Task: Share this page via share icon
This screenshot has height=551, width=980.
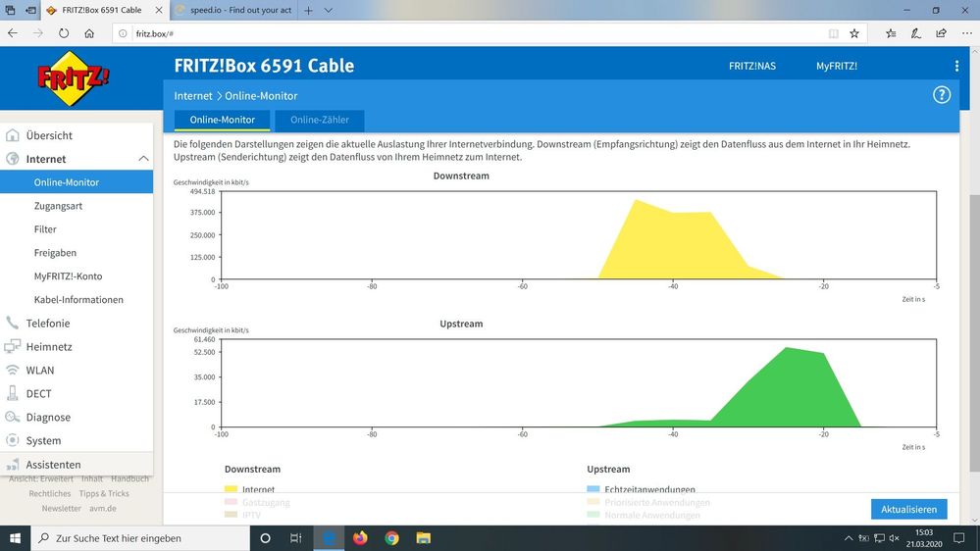Action: (x=941, y=33)
